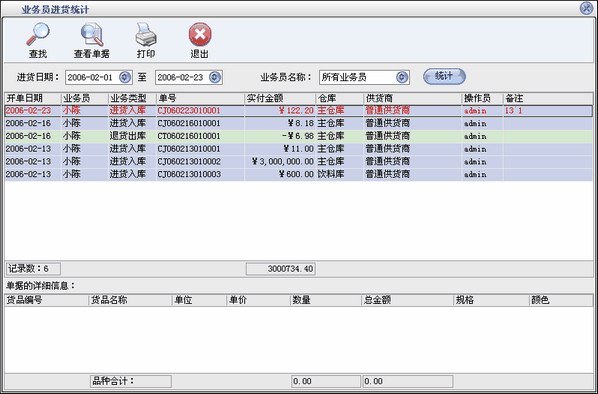Screen dimensions: 598x394
Task: Click the 供货商 column header
Action: coord(412,98)
